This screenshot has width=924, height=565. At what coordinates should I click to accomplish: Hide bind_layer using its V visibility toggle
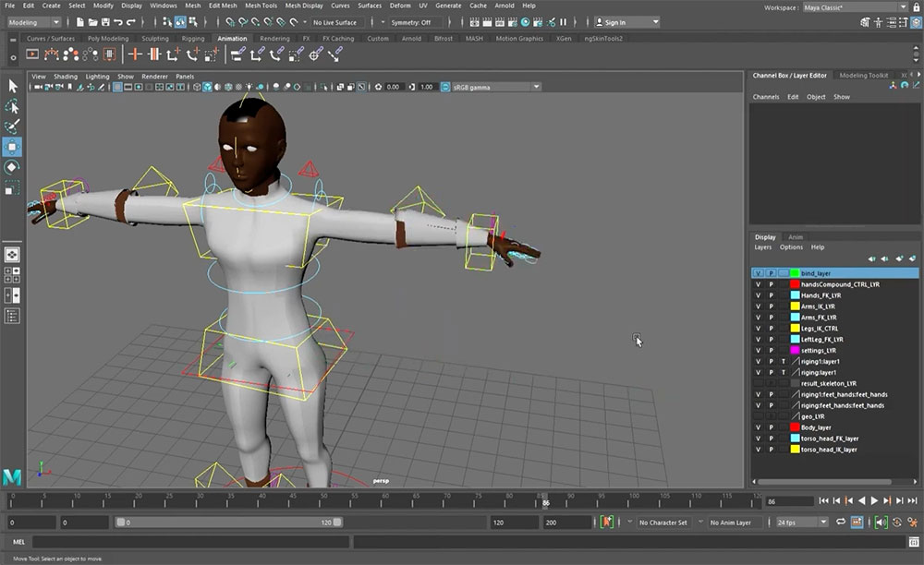coord(759,273)
